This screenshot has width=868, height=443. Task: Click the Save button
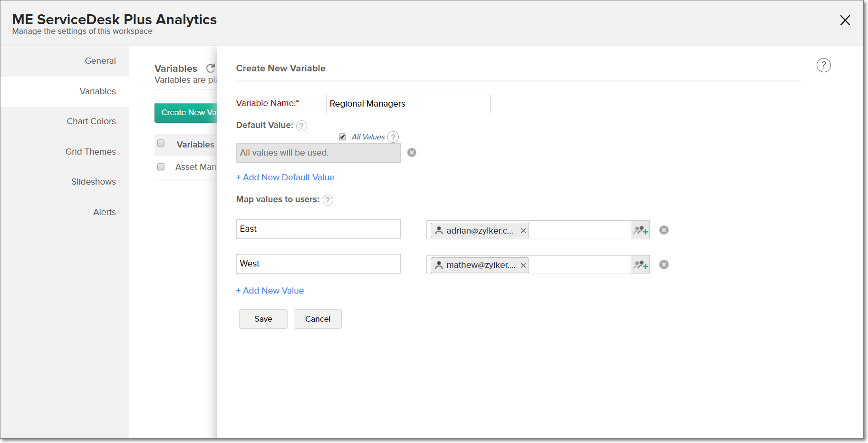(x=263, y=319)
